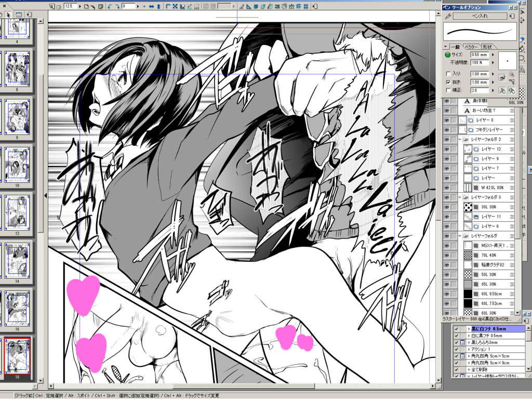Click the rotate clockwise arrow in toolbar
The image size is (532, 399).
[x=117, y=6]
